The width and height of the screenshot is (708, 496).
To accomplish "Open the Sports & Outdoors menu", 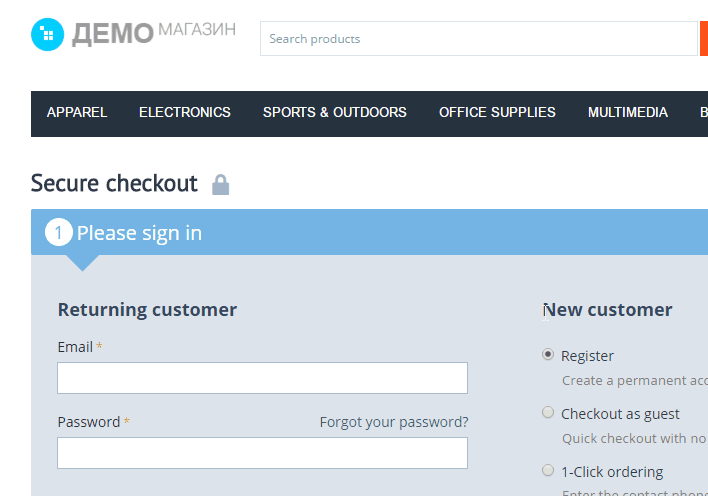I will [335, 112].
